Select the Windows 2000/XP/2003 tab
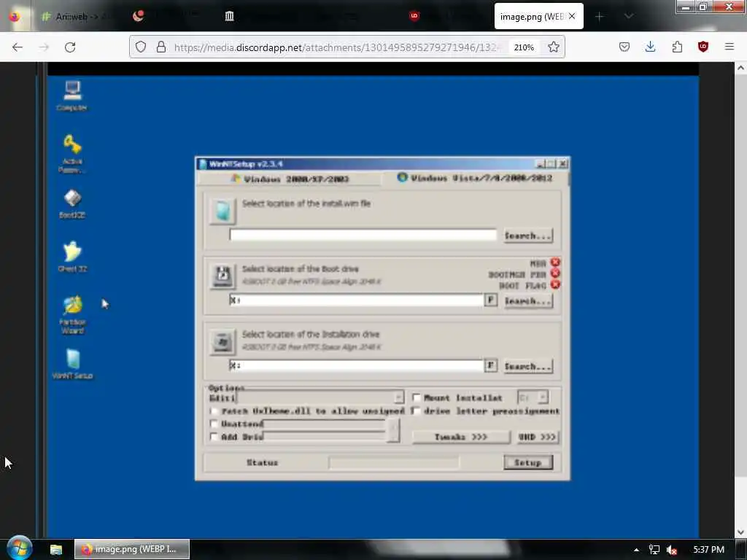Viewport: 747px width, 560px height. pyautogui.click(x=289, y=179)
